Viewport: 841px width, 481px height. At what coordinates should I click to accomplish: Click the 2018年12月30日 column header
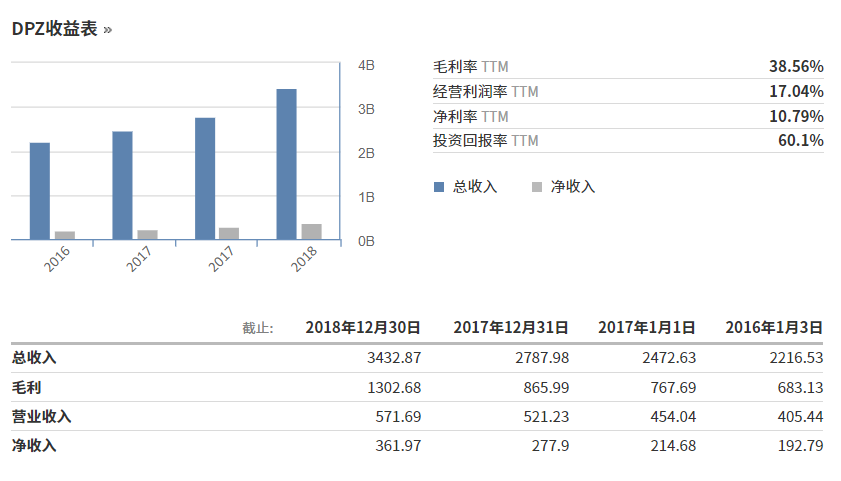point(363,327)
